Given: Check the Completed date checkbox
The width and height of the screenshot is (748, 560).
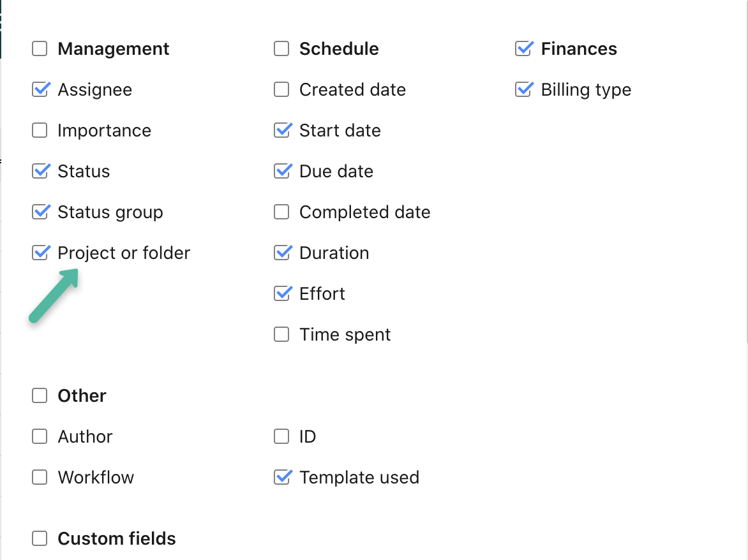Looking at the screenshot, I should [x=281, y=212].
